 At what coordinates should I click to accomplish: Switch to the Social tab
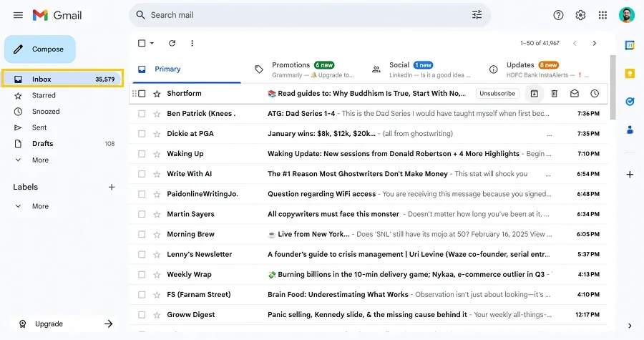[422, 69]
